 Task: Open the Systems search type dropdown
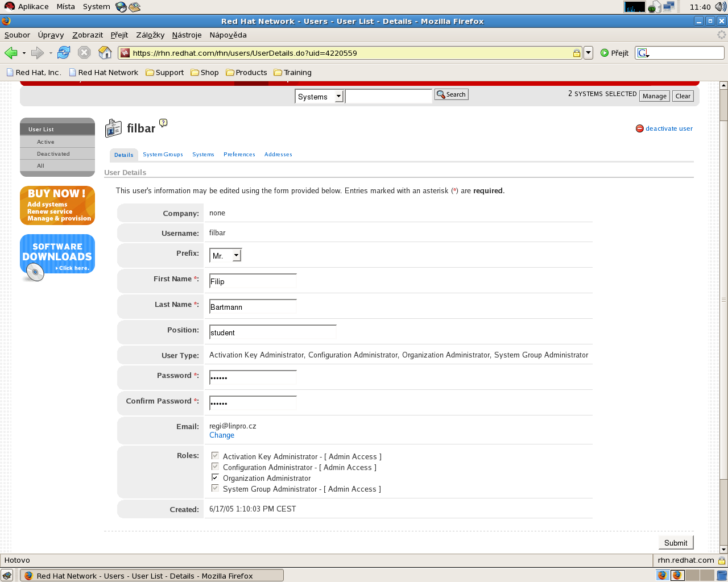[x=319, y=97]
